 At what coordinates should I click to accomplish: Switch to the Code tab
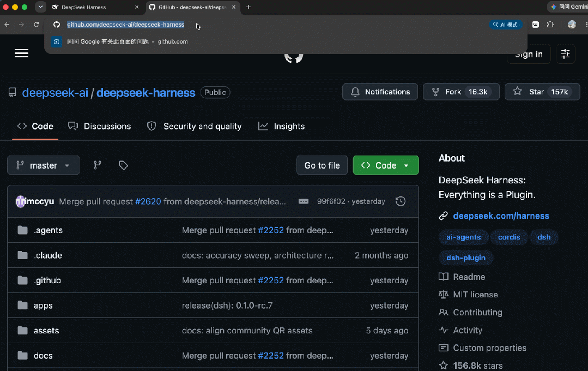coord(35,126)
